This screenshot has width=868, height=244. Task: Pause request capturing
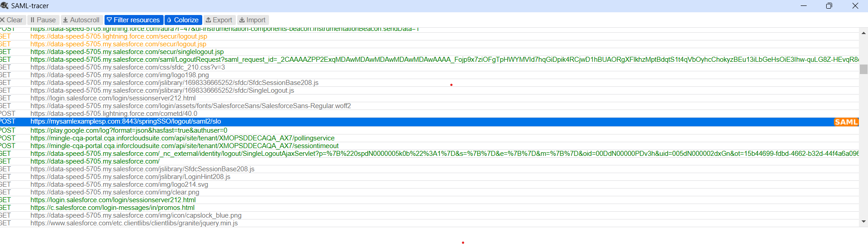point(43,20)
